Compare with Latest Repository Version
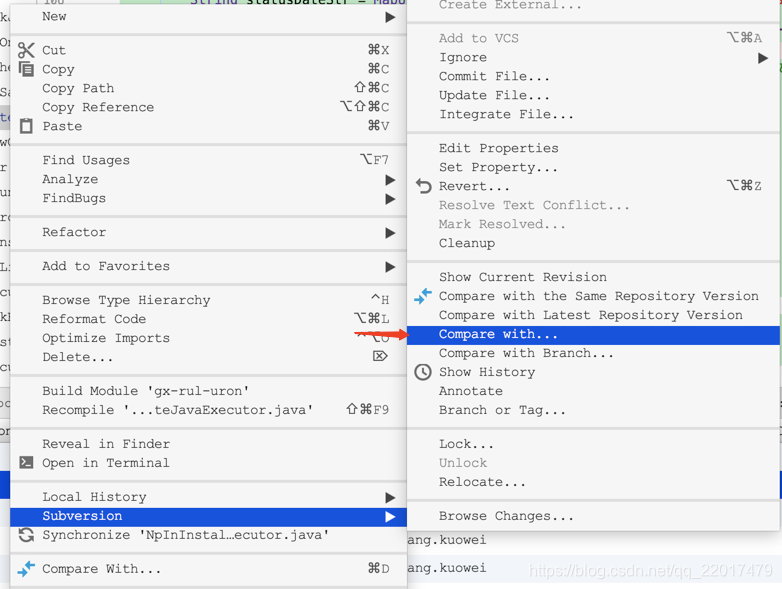This screenshot has width=782, height=589. (593, 315)
